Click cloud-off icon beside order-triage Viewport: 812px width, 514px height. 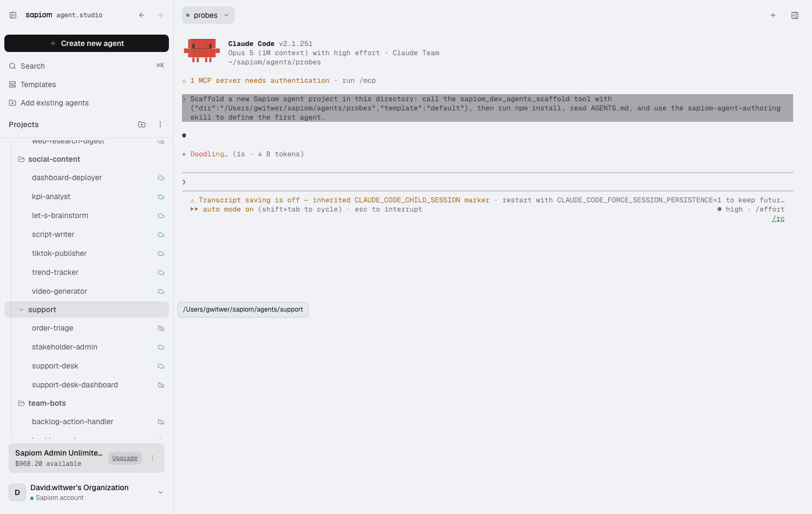[x=161, y=328]
